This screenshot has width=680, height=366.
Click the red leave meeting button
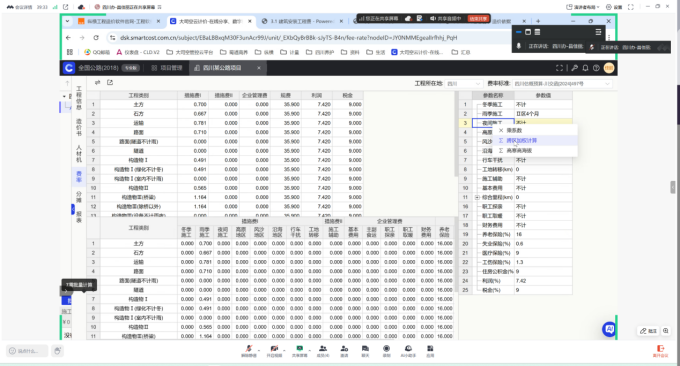[x=660, y=351]
